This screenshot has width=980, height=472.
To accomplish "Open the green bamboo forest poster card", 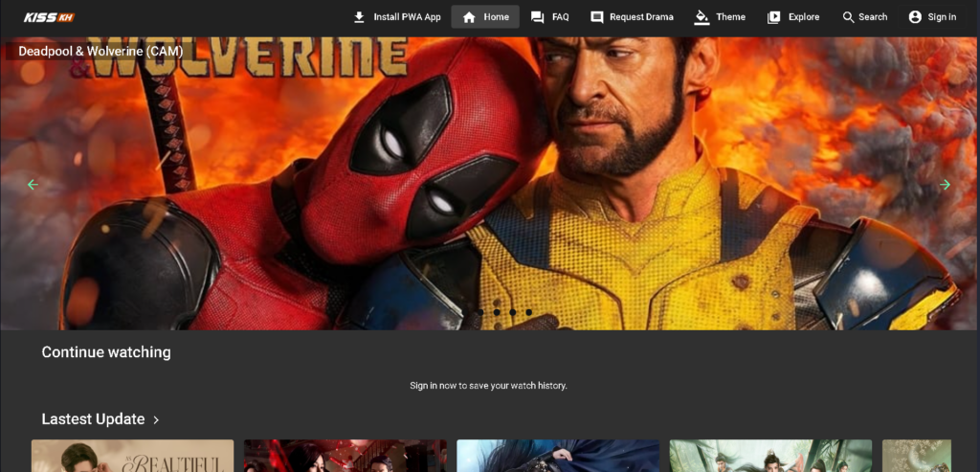I will [x=770, y=456].
